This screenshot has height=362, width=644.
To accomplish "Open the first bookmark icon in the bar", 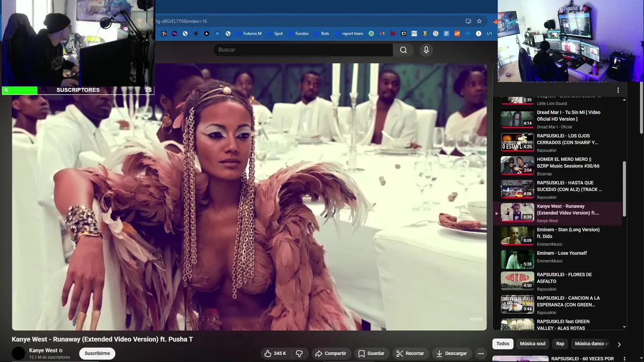I will [x=164, y=34].
